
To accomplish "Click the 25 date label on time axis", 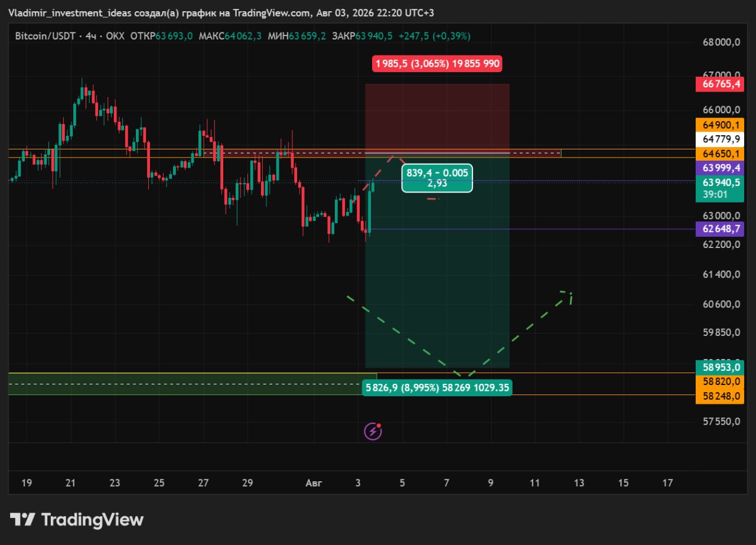I will (x=159, y=483).
